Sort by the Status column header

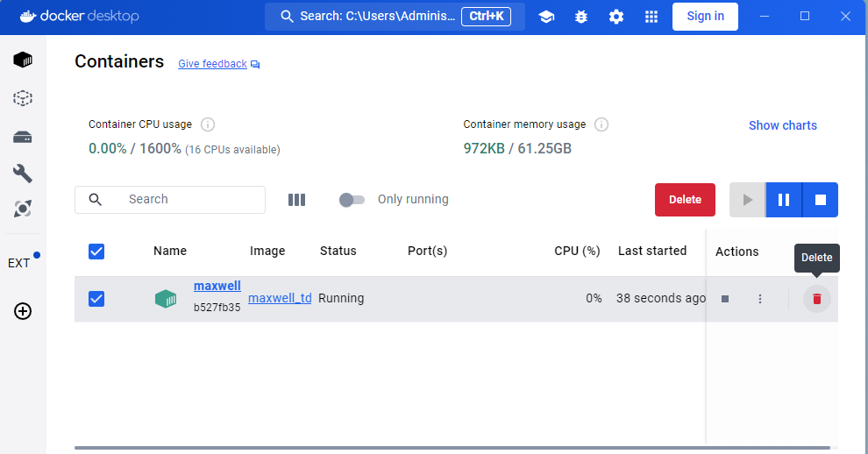point(338,251)
